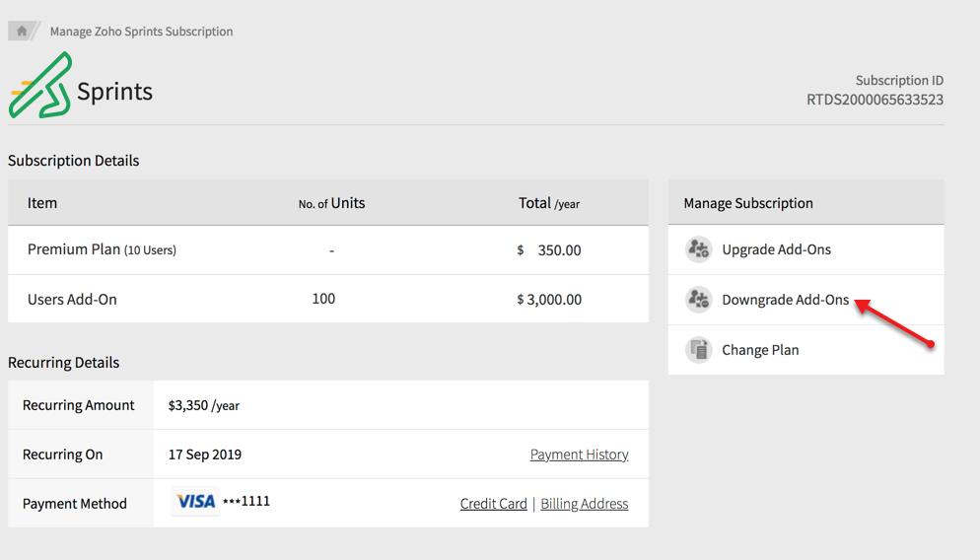980x560 pixels.
Task: Click the home breadcrumb icon
Action: point(22,31)
